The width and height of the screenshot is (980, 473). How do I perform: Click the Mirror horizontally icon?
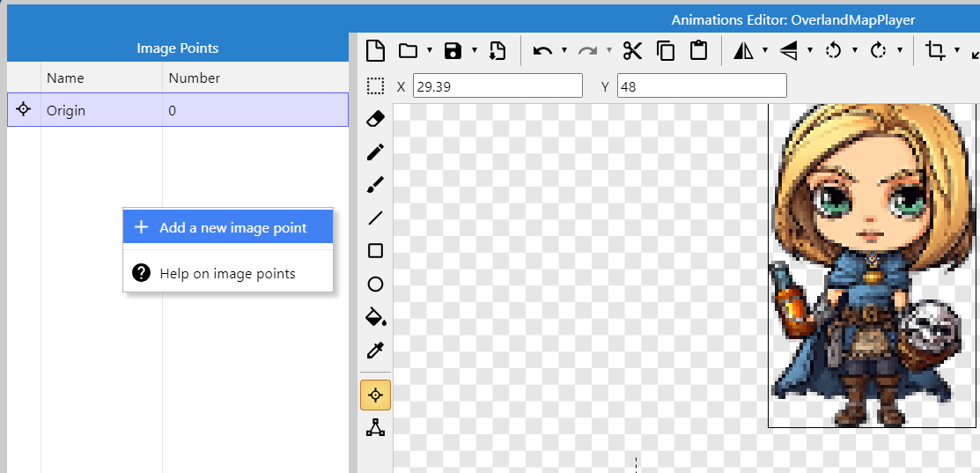(744, 50)
